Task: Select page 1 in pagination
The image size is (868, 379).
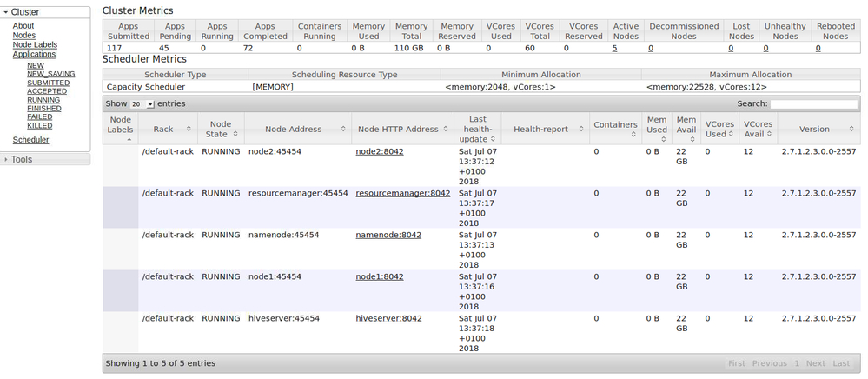Action: click(797, 363)
